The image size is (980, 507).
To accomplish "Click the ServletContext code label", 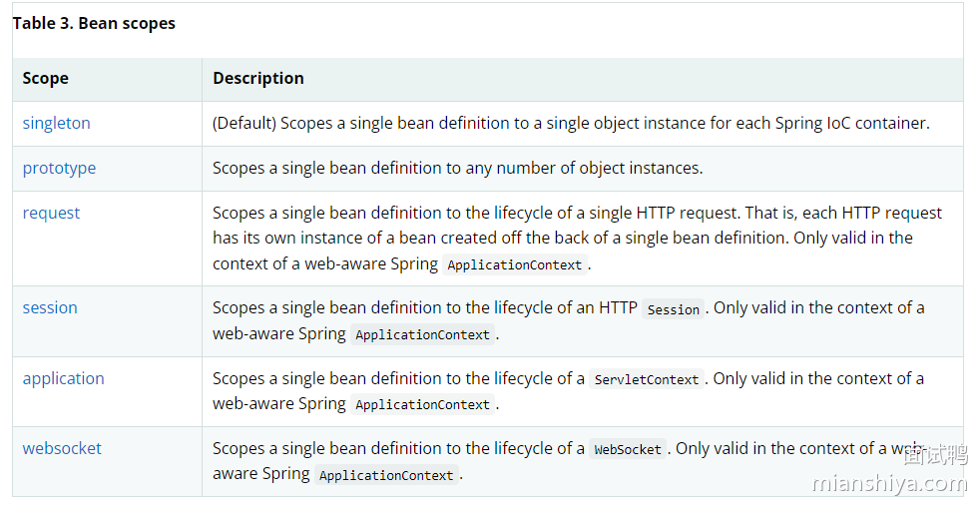I will 647,379.
